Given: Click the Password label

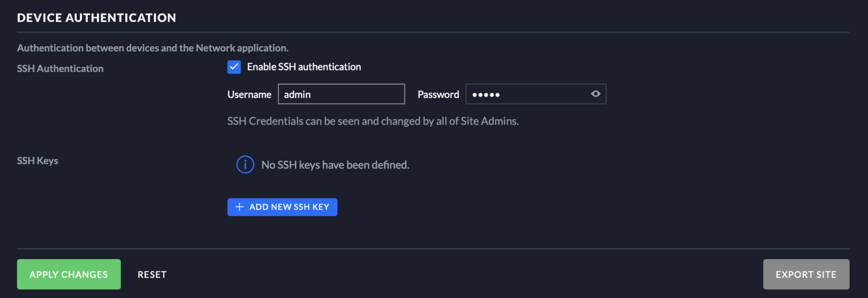Looking at the screenshot, I should (x=438, y=94).
